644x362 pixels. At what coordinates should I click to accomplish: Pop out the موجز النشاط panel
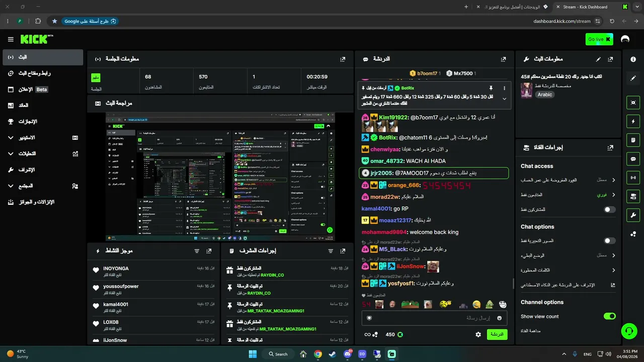pyautogui.click(x=209, y=251)
